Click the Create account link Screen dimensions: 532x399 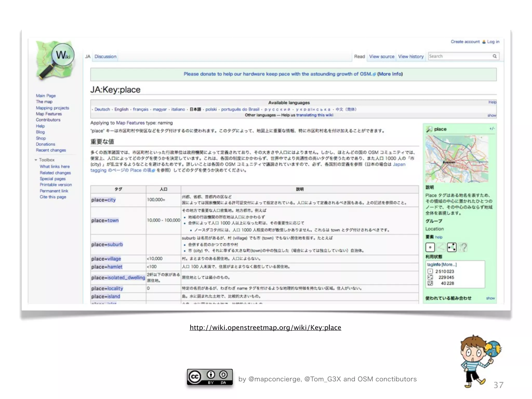[465, 42]
